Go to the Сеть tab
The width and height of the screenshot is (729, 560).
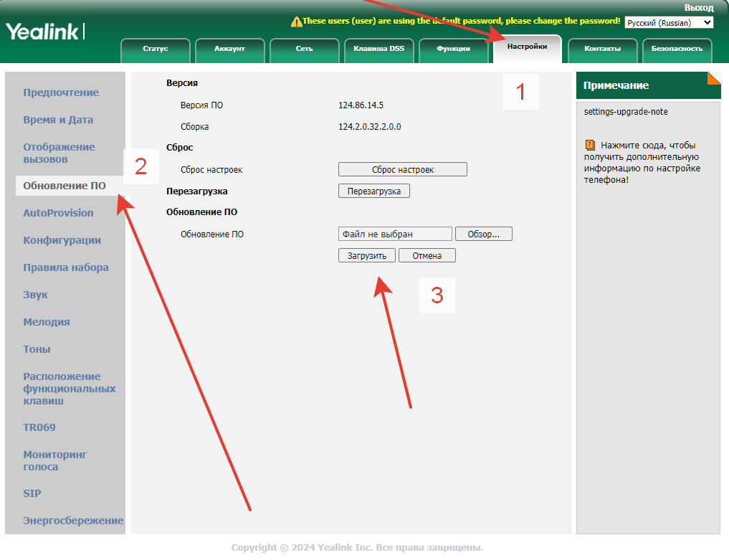(305, 49)
